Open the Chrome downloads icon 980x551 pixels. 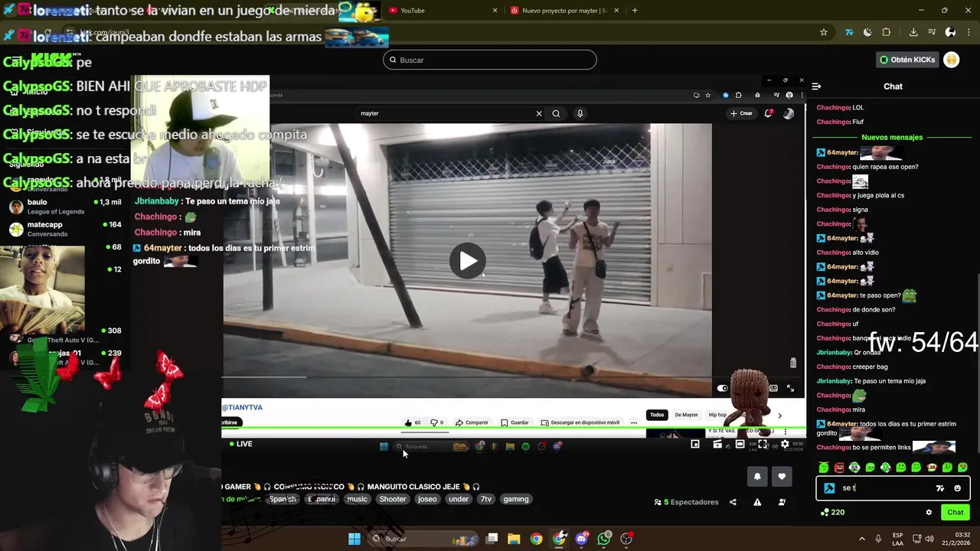pyautogui.click(x=913, y=32)
